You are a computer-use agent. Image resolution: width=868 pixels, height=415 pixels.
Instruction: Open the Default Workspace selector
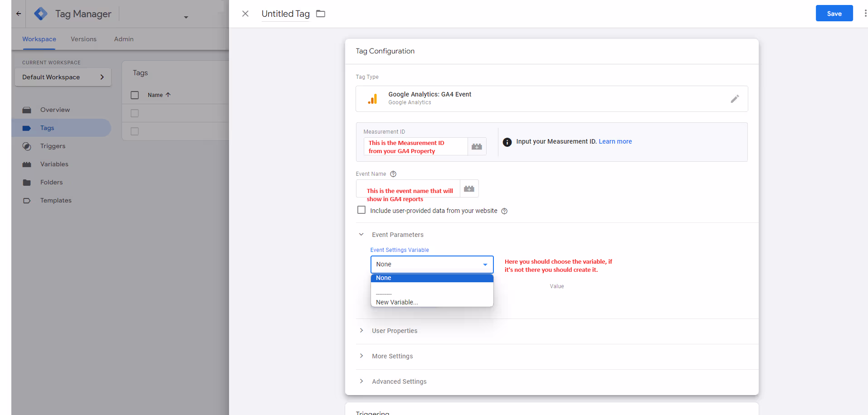[x=63, y=77]
